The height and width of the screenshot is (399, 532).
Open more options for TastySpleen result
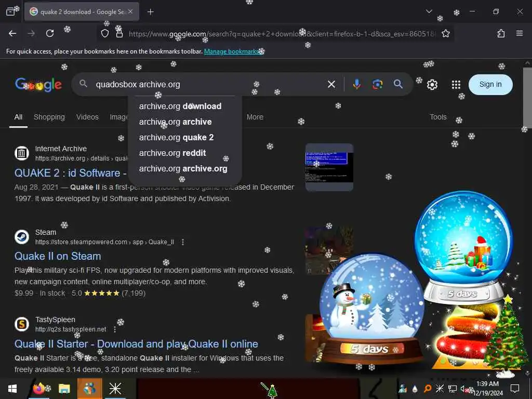[x=115, y=329]
